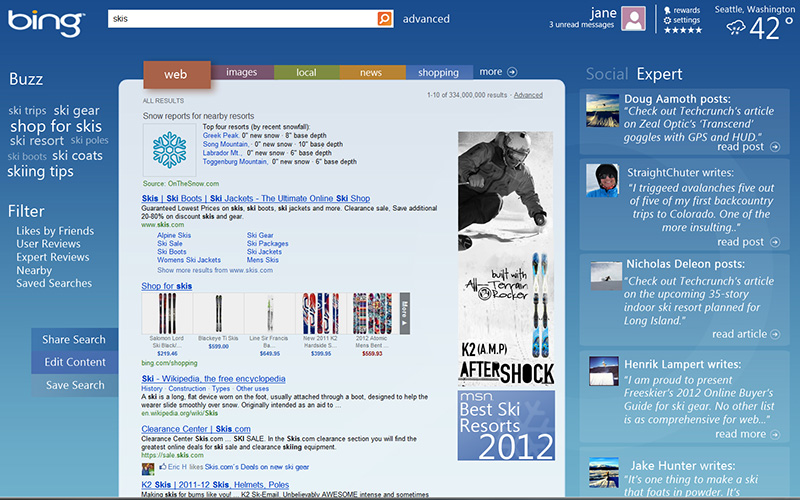Filter by Expert Reviews
This screenshot has height=500, width=800.
coord(53,257)
